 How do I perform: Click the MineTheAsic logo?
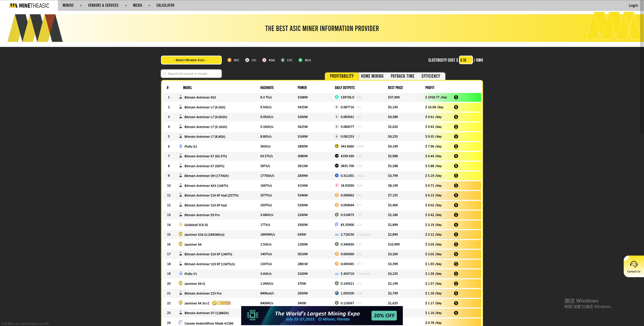pos(29,6)
